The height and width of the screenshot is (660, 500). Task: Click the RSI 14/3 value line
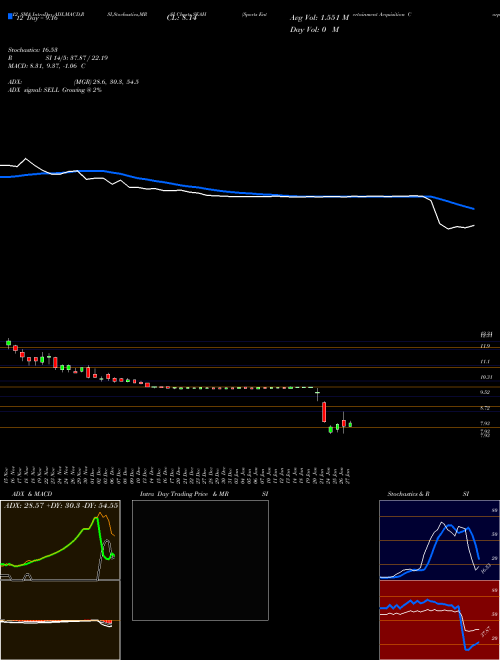click(x=58, y=58)
